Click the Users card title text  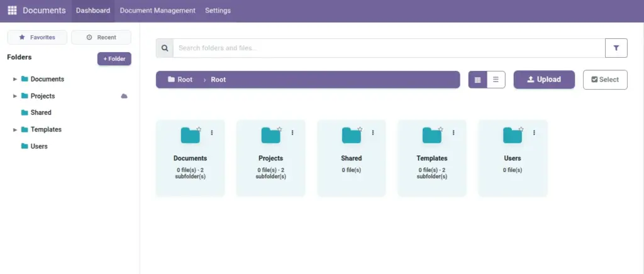click(512, 158)
